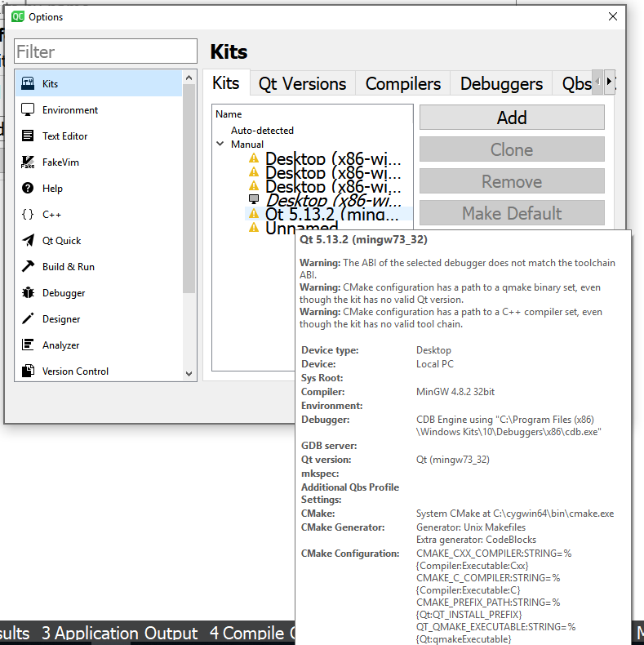Click the Filter input field

click(105, 51)
